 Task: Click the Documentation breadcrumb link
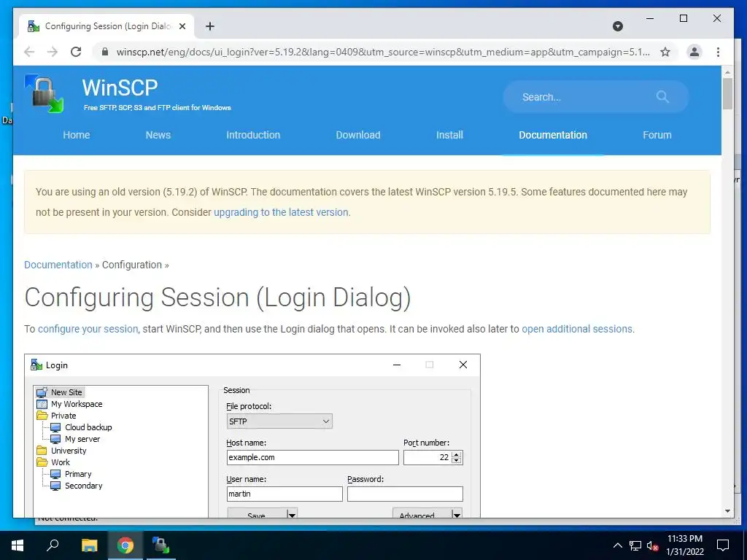58,265
